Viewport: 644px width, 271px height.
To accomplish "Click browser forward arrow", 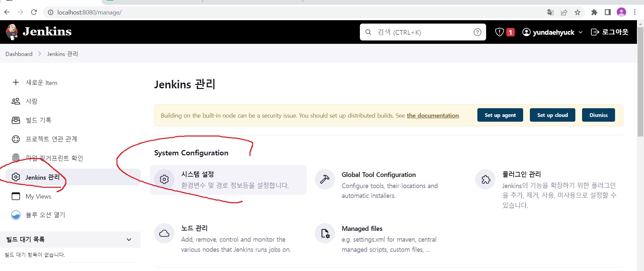I will coord(21,12).
